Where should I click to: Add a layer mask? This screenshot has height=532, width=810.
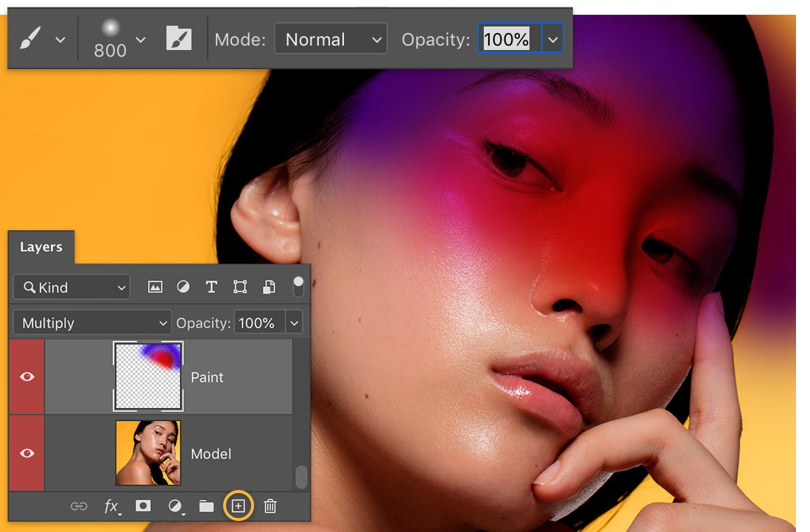(x=143, y=506)
